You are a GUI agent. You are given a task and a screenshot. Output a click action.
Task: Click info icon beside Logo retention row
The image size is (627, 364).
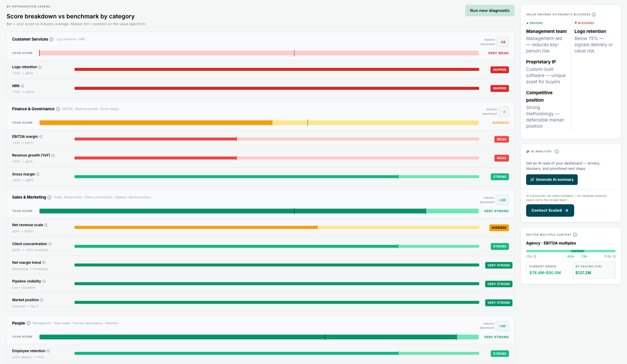click(40, 67)
